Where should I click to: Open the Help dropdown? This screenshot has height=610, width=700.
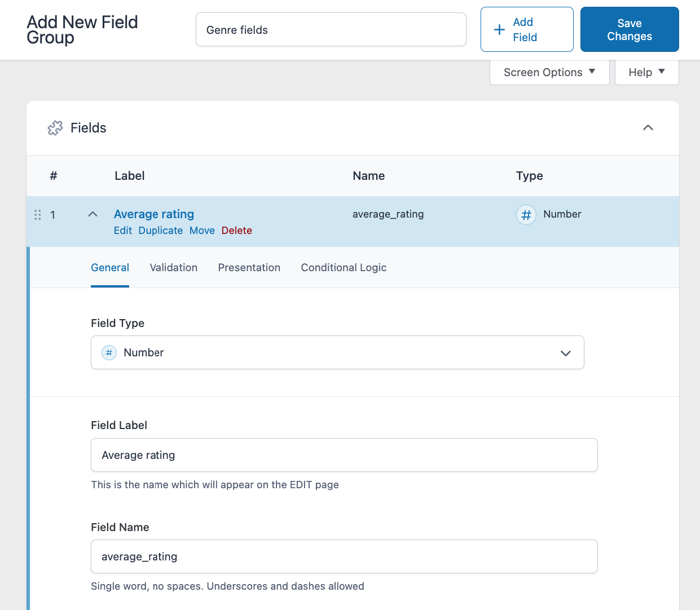646,72
